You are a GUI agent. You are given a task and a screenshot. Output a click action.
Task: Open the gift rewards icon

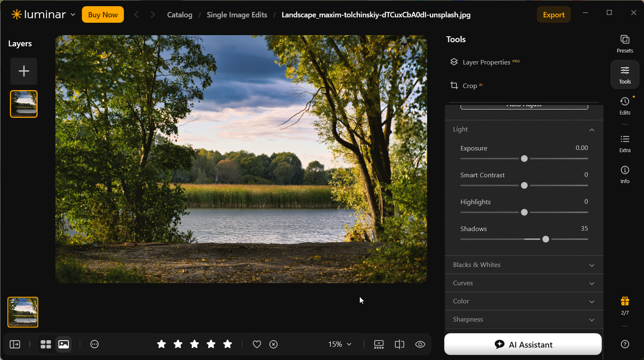click(x=625, y=301)
